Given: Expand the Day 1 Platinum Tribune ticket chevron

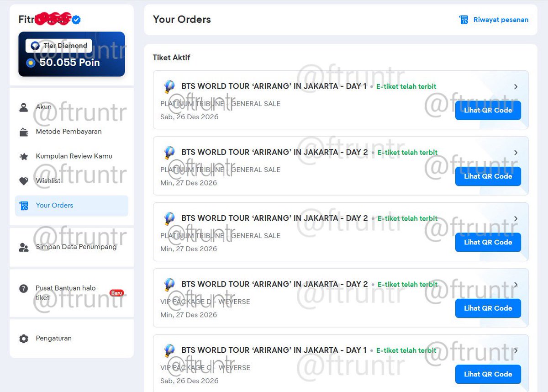Looking at the screenshot, I should [x=516, y=86].
